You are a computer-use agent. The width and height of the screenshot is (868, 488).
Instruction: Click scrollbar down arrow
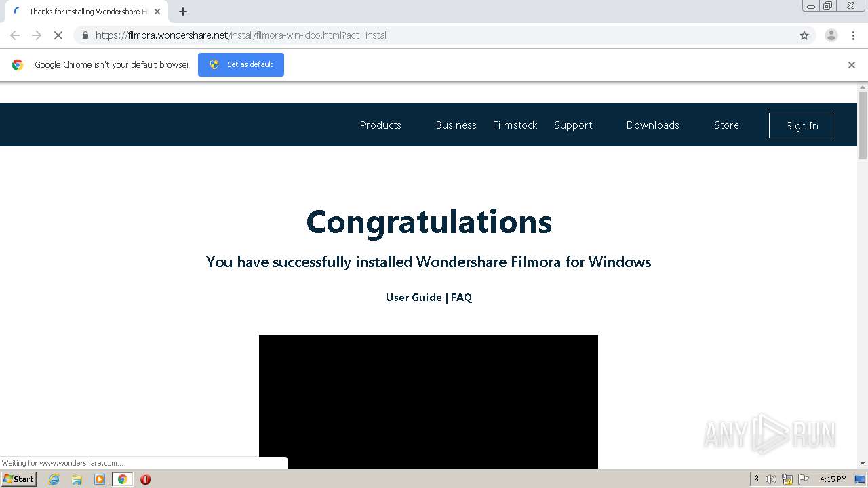pyautogui.click(x=863, y=464)
